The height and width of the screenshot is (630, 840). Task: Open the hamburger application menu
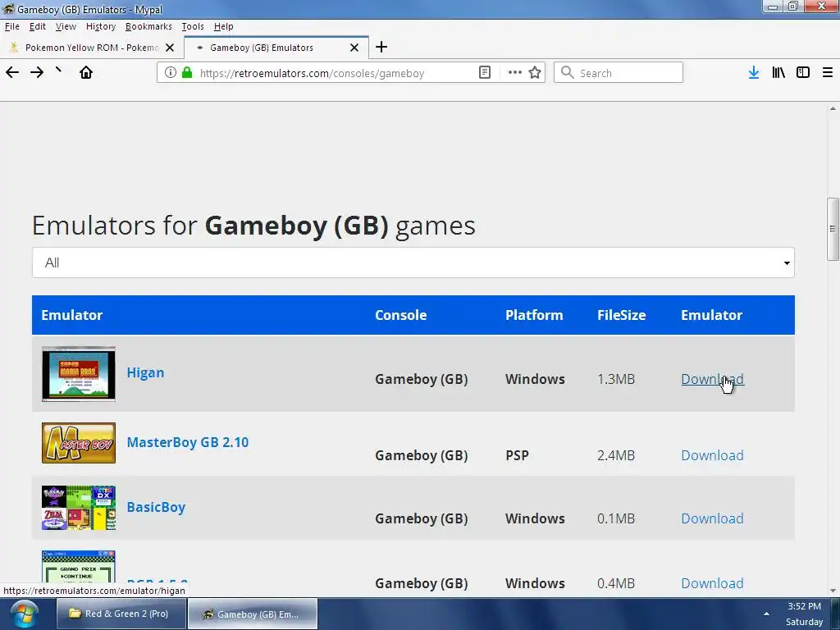(x=828, y=72)
